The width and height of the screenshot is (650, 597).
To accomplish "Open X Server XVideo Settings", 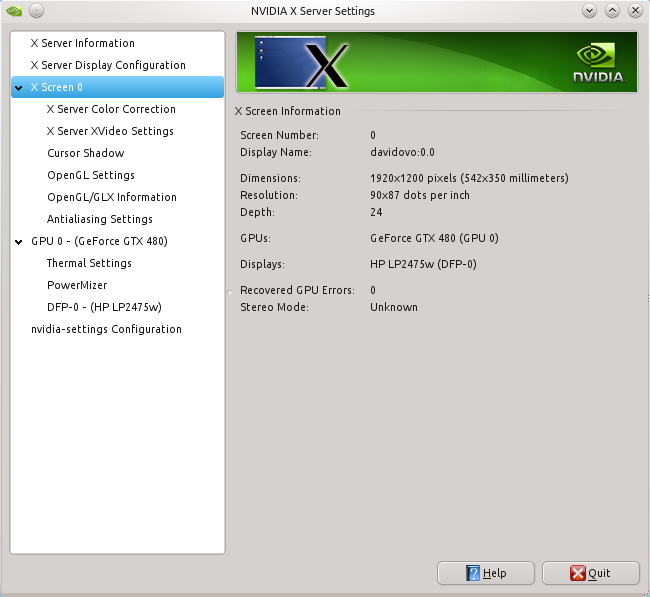I will click(x=110, y=131).
